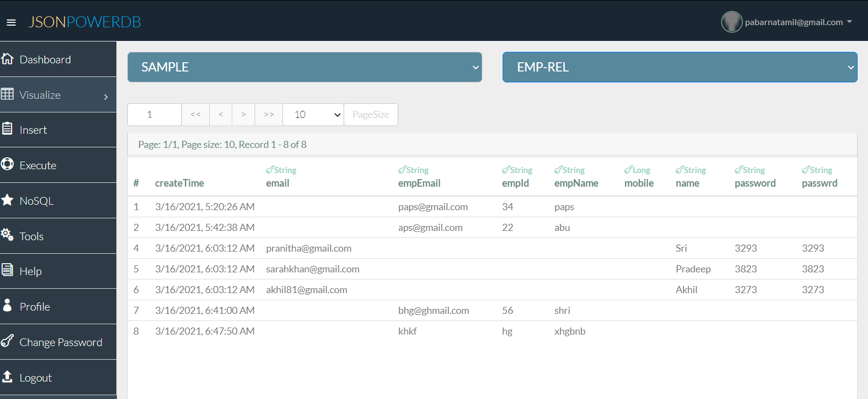This screenshot has height=399, width=868.
Task: Toggle the hamburger menu icon
Action: pos(11,22)
